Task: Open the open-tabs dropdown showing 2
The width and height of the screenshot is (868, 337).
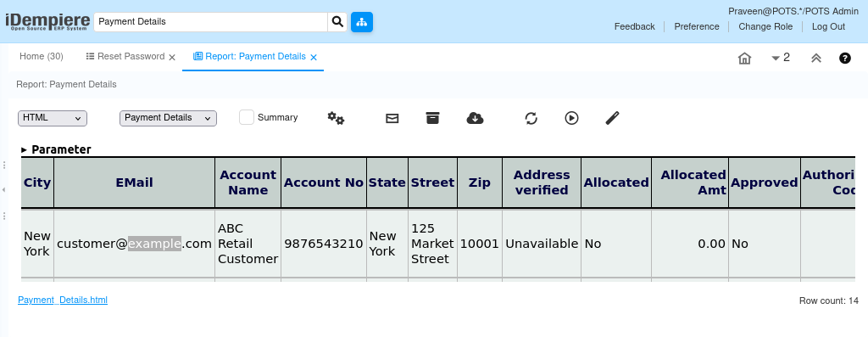Action: pos(781,58)
